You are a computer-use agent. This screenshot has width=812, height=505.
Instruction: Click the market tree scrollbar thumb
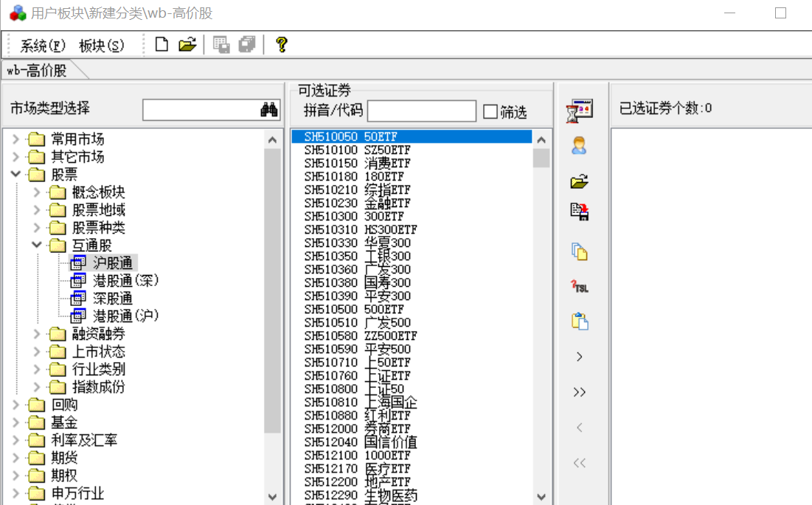[x=272, y=290]
